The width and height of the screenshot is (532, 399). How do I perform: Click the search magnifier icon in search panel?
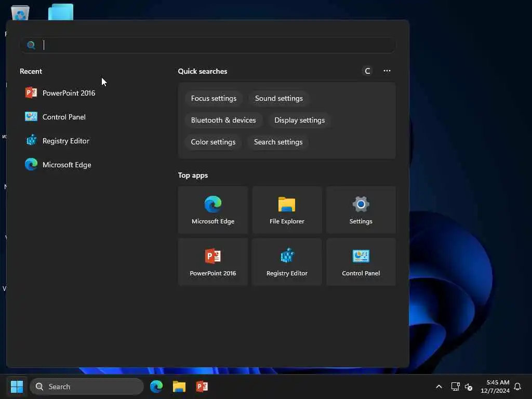(x=31, y=45)
